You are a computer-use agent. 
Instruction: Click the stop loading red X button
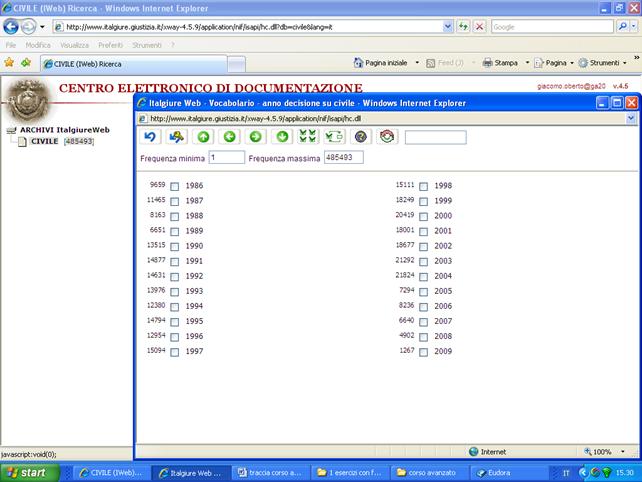pyautogui.click(x=479, y=27)
